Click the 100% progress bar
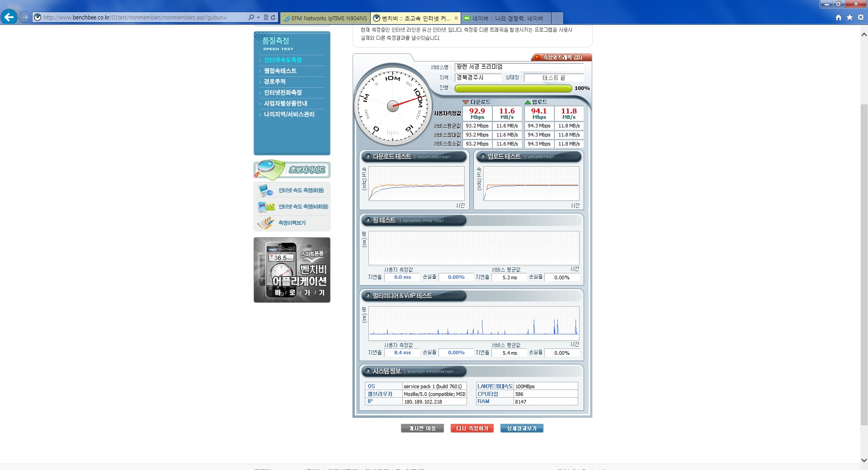 (513, 89)
